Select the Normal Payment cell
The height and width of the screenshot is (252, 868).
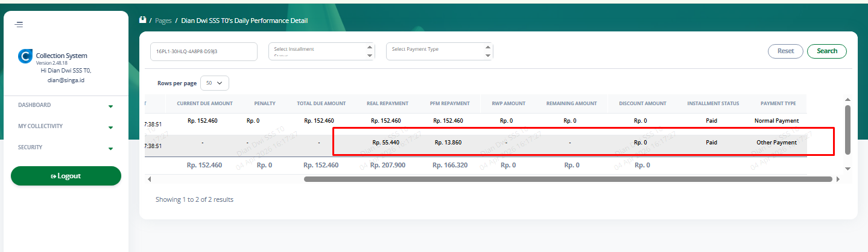[776, 121]
